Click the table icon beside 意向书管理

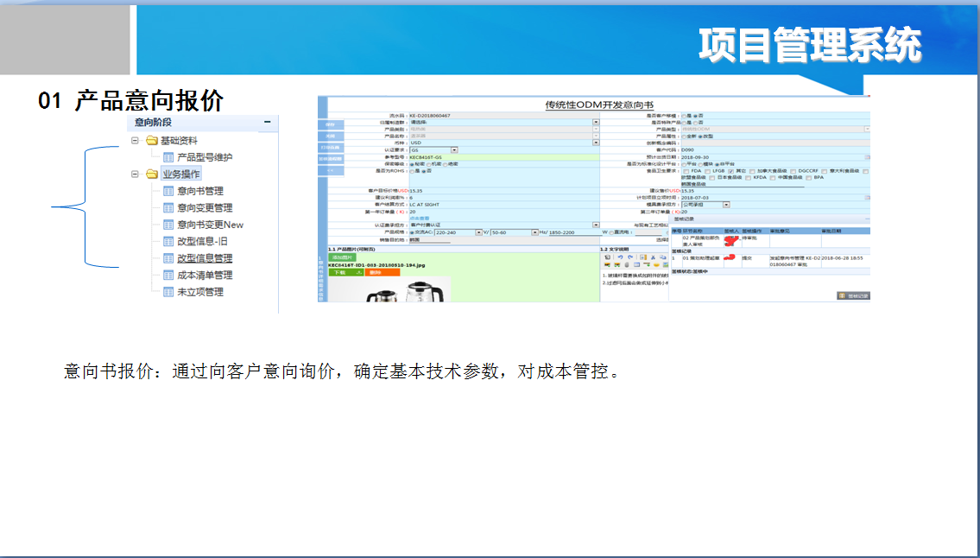(168, 191)
